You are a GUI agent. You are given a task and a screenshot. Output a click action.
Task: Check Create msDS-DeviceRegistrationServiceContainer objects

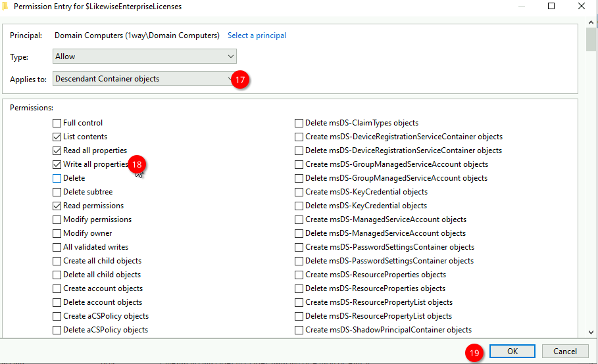point(299,137)
